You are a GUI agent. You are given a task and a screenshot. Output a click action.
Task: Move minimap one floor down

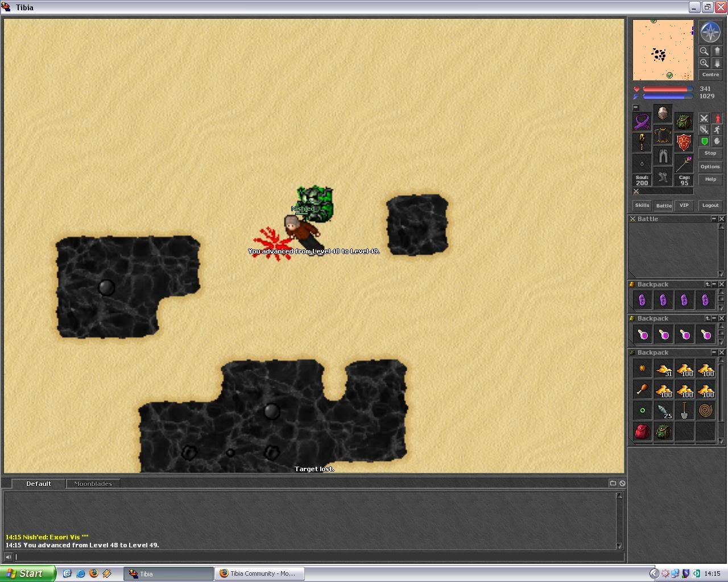tap(717, 63)
